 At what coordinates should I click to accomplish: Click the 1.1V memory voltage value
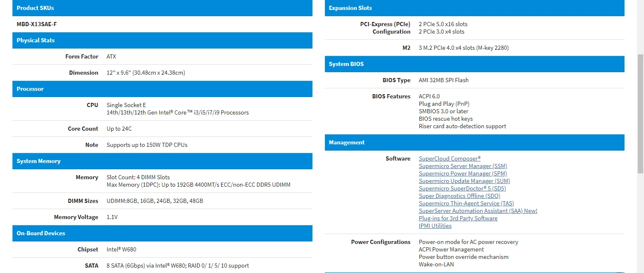coord(112,217)
